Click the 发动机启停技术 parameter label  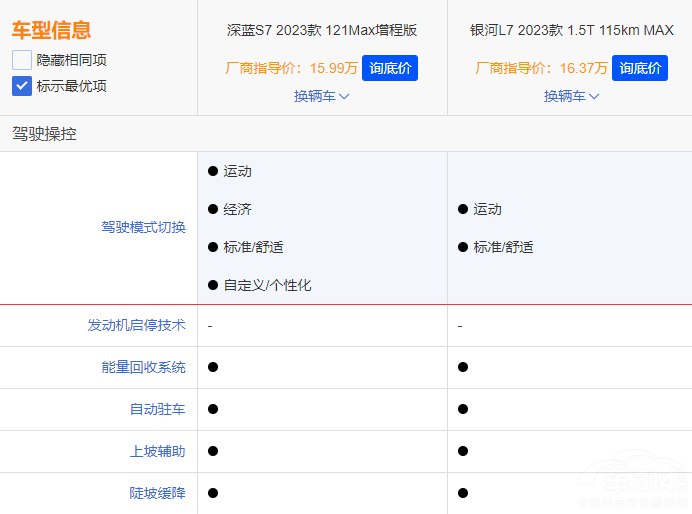[x=136, y=325]
